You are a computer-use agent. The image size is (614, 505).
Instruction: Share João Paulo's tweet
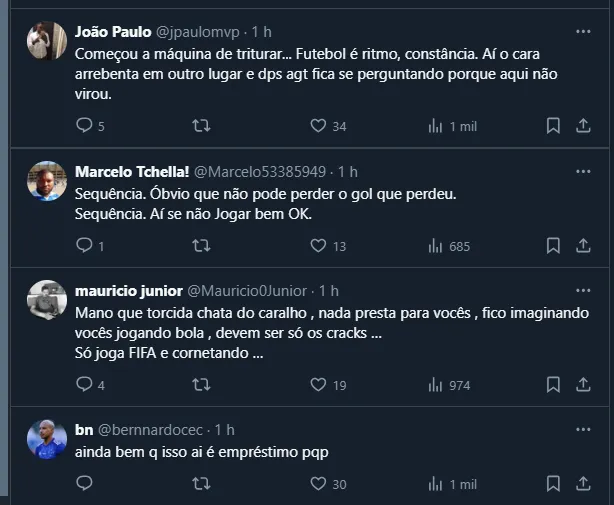coord(583,126)
